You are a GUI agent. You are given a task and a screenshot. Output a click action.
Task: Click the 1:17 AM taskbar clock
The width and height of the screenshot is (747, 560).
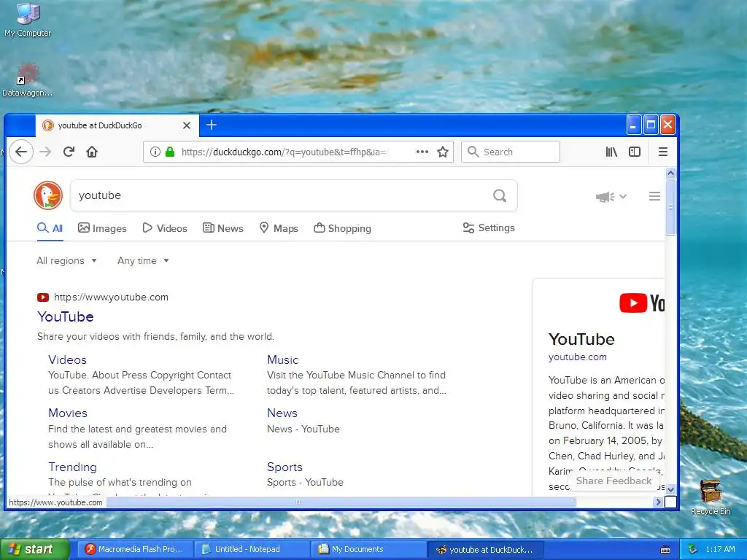click(720, 549)
